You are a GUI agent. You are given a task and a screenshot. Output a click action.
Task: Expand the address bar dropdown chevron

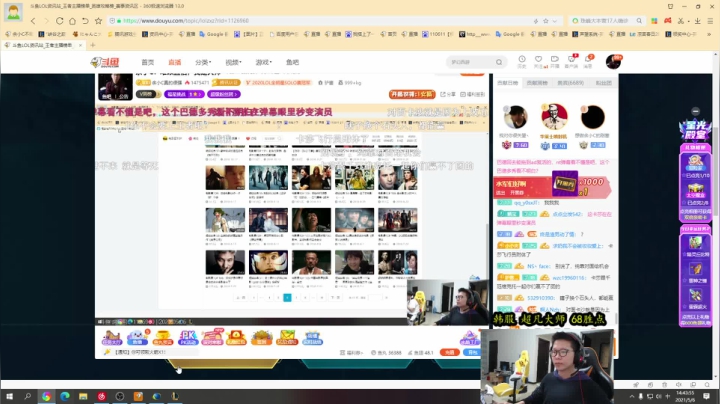(x=555, y=21)
